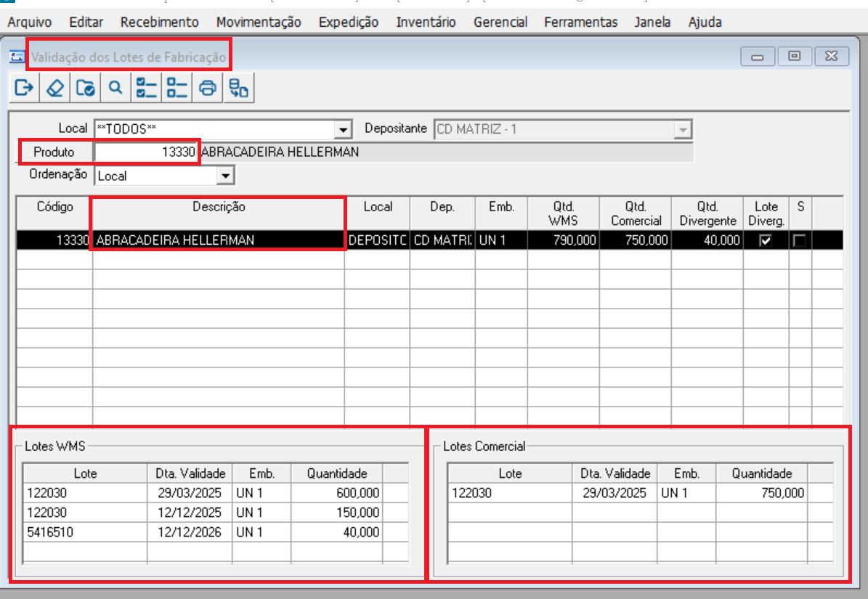This screenshot has width=868, height=599.
Task: Click the magnifier search icon
Action: [115, 88]
